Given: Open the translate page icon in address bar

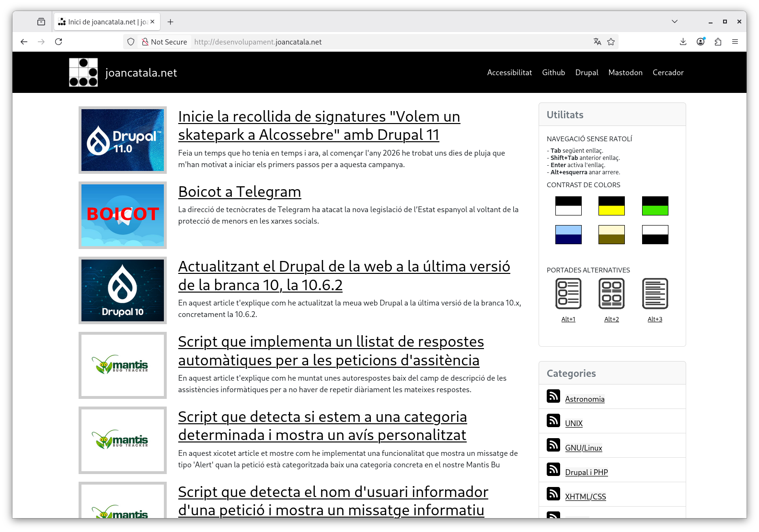Looking at the screenshot, I should (x=597, y=42).
